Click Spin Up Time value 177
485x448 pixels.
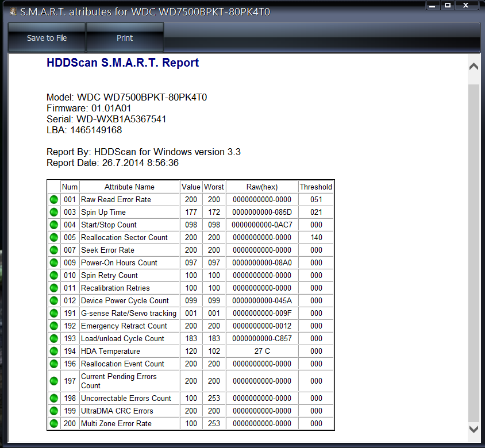click(x=191, y=212)
